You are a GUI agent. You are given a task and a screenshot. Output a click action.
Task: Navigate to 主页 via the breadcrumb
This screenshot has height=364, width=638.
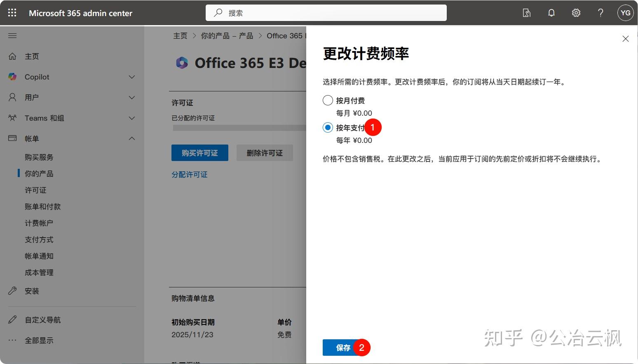pos(180,35)
